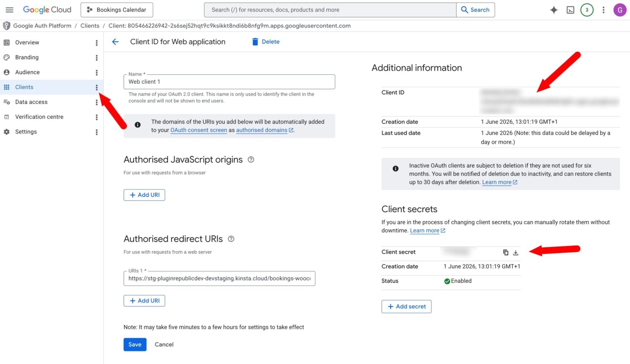Open the Google account avatar
Viewport: 630px width, 364px height.
pos(620,10)
